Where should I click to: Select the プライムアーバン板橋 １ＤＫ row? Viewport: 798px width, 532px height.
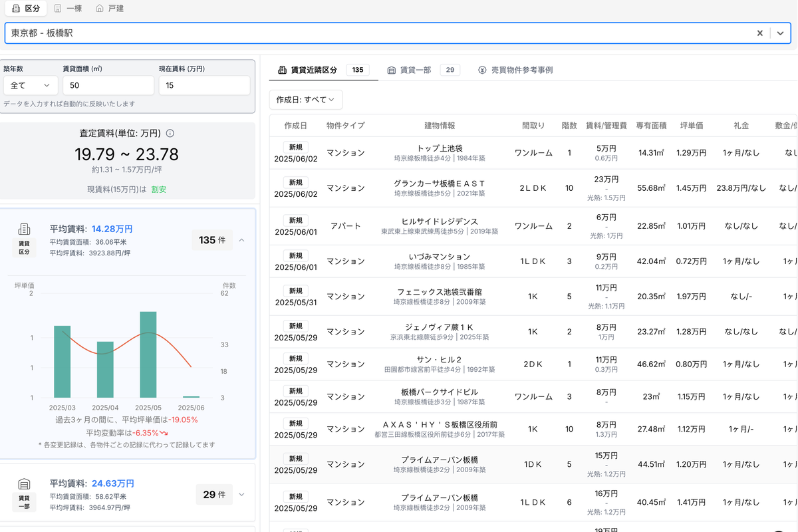coord(533,464)
